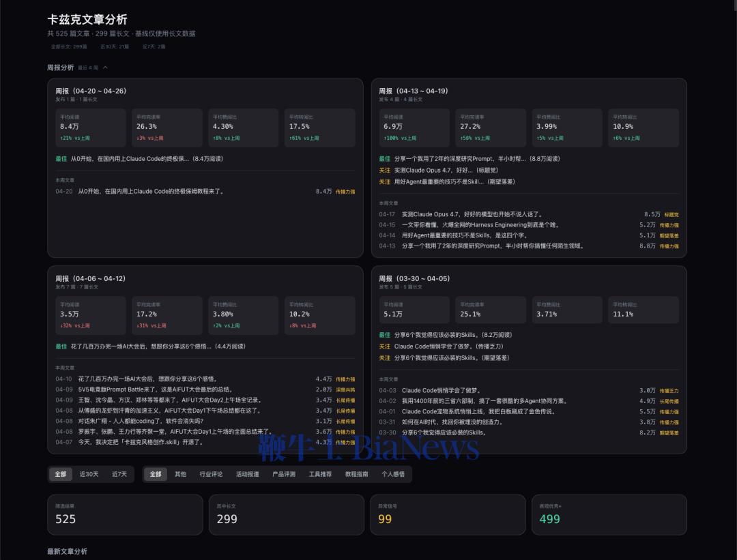Select the active 全部 time filter tab
The height and width of the screenshot is (560, 737).
[60, 474]
